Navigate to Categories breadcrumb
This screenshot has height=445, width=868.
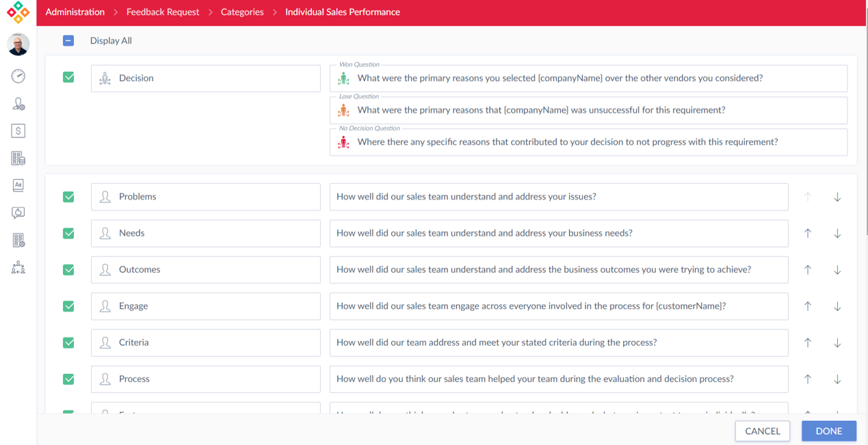pos(242,12)
